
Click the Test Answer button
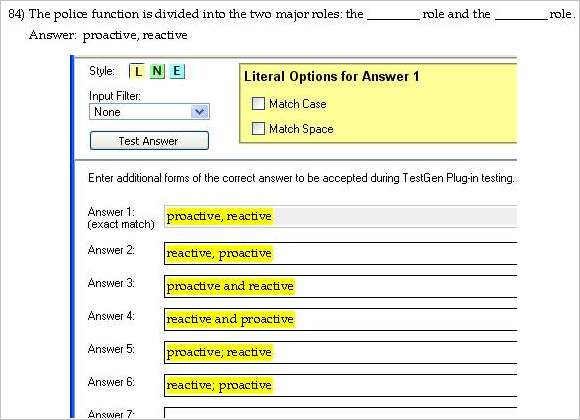[x=149, y=141]
